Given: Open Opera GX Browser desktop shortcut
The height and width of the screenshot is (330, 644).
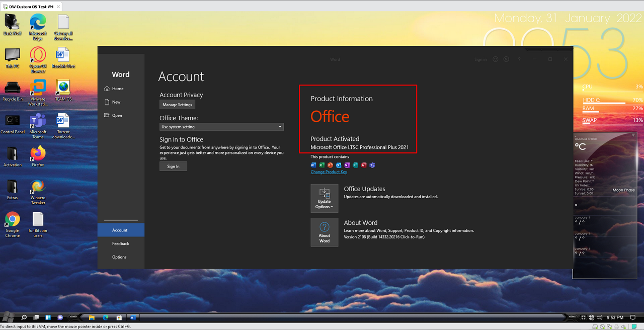Looking at the screenshot, I should 38,60.
